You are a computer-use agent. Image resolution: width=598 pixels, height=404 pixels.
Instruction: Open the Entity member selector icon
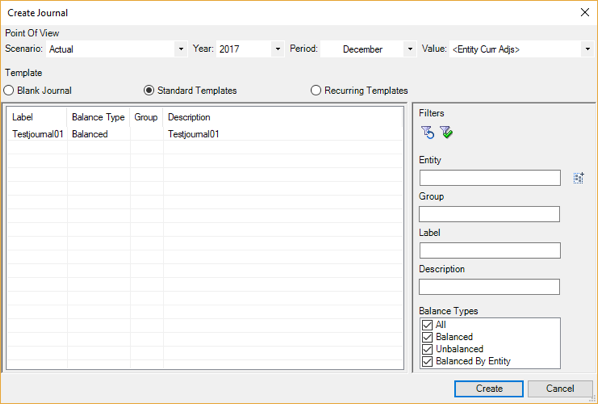pos(579,178)
